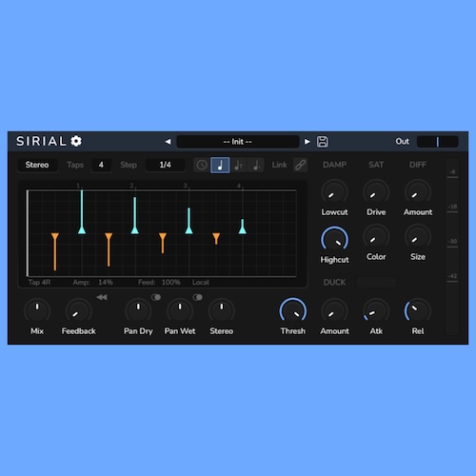
Task: Click the Highcut knob
Action: 334,240
